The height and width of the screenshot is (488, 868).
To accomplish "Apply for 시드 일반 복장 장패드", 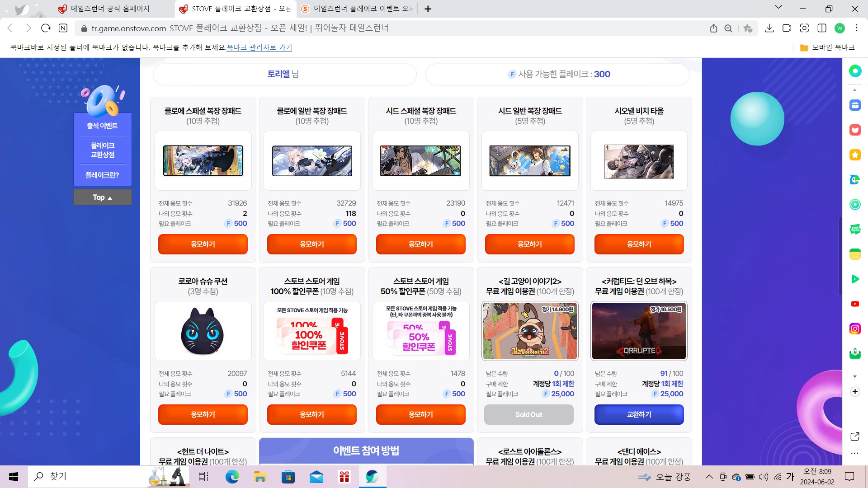I will point(530,244).
